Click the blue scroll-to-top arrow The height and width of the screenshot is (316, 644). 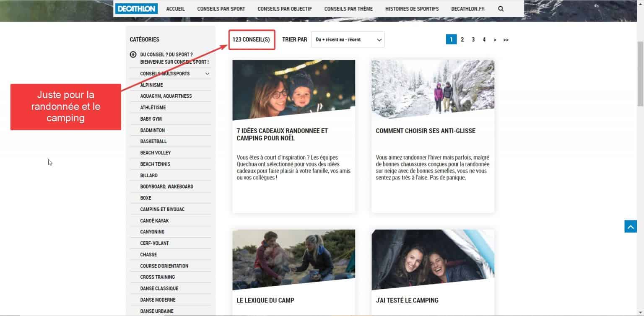coord(630,226)
